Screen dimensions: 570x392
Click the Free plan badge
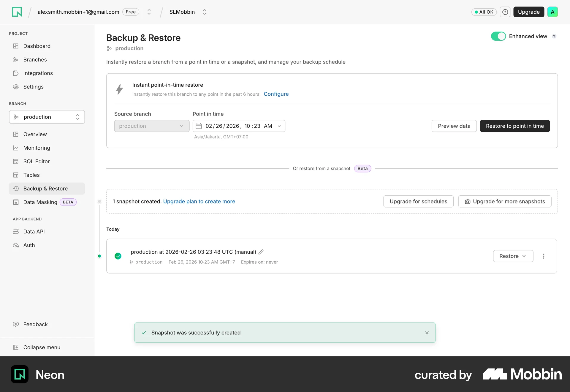coord(131,12)
